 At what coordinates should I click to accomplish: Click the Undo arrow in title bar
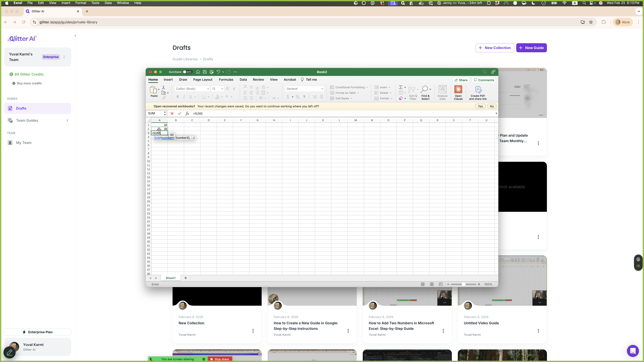218,72
